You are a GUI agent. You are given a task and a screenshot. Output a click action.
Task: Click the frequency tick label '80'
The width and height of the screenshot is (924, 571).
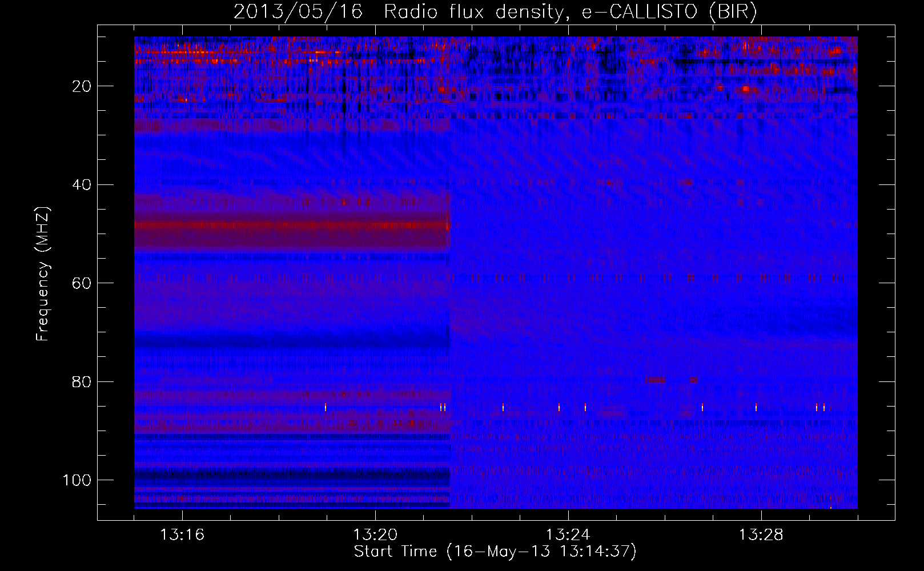coord(82,381)
